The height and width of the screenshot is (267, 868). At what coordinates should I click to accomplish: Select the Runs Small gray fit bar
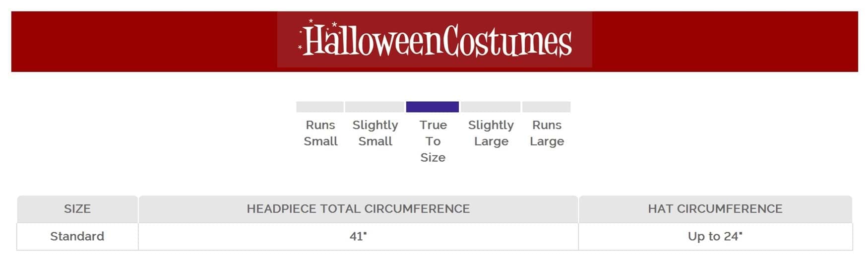[320, 107]
